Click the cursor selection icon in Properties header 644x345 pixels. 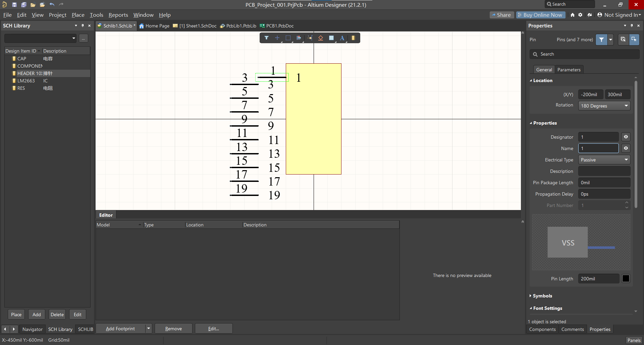pos(634,40)
